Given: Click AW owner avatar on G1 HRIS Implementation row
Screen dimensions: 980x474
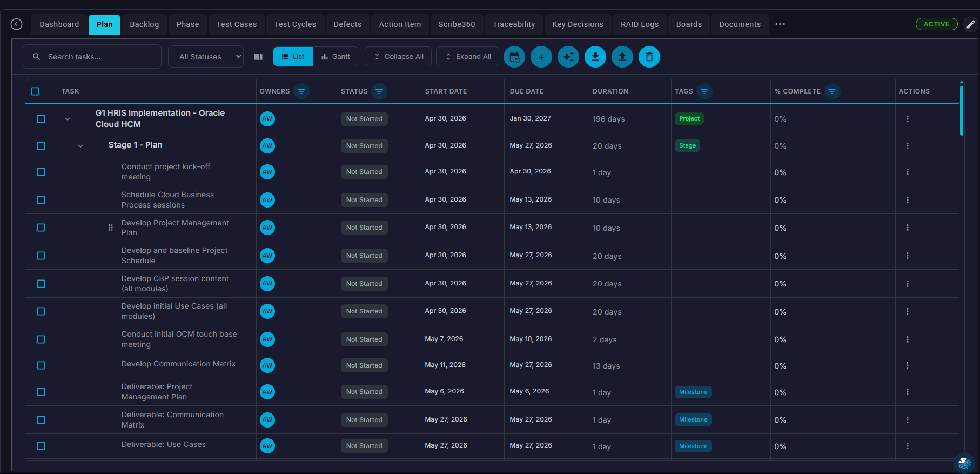Looking at the screenshot, I should (267, 118).
